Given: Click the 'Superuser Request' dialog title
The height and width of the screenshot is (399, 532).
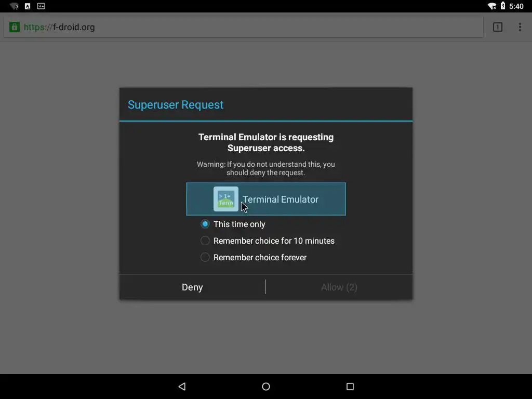Looking at the screenshot, I should coord(176,104).
